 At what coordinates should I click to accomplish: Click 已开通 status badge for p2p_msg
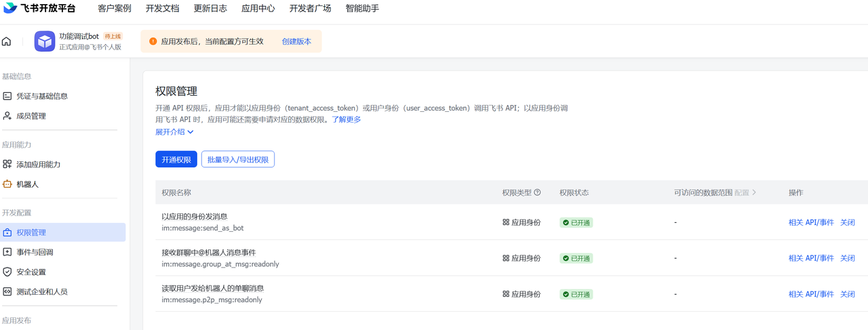(576, 294)
